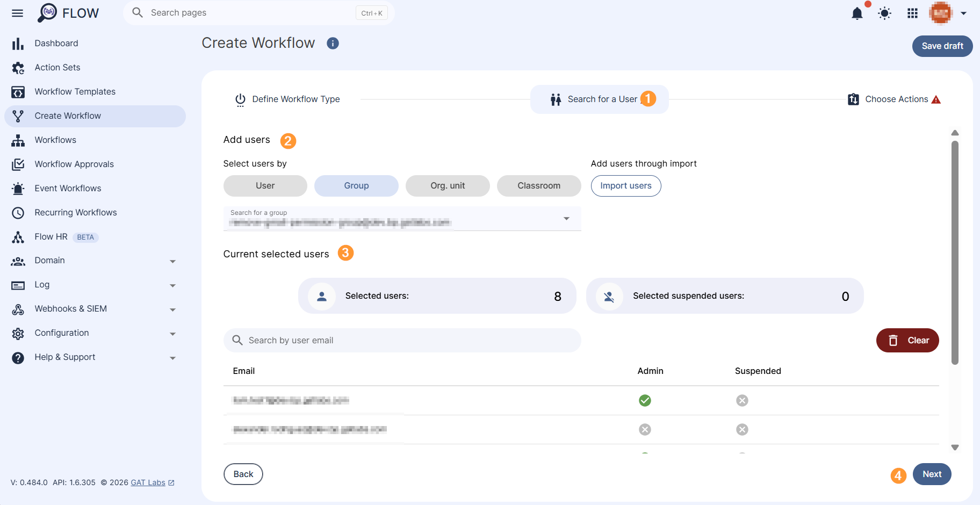Open the hamburger menu icon

coord(18,13)
